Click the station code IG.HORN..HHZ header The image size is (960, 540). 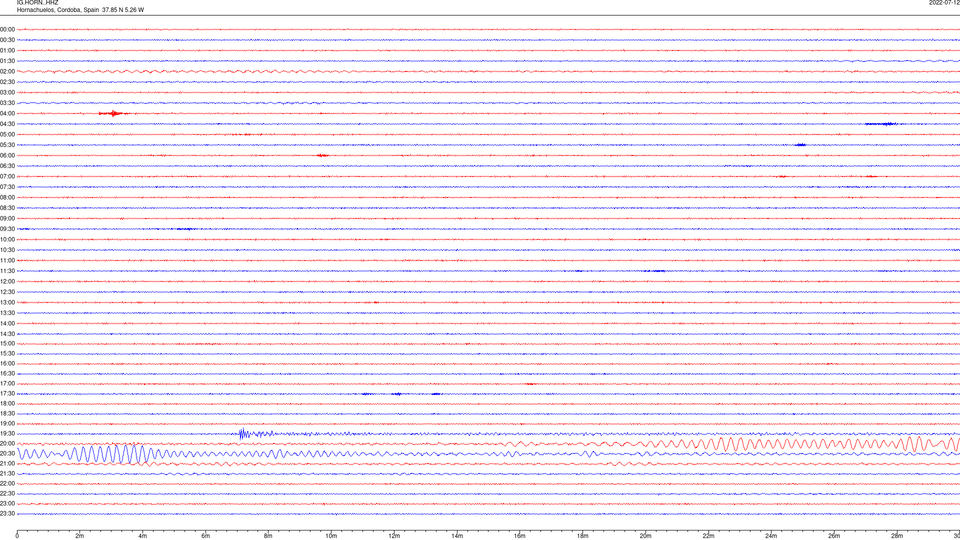(37, 2)
